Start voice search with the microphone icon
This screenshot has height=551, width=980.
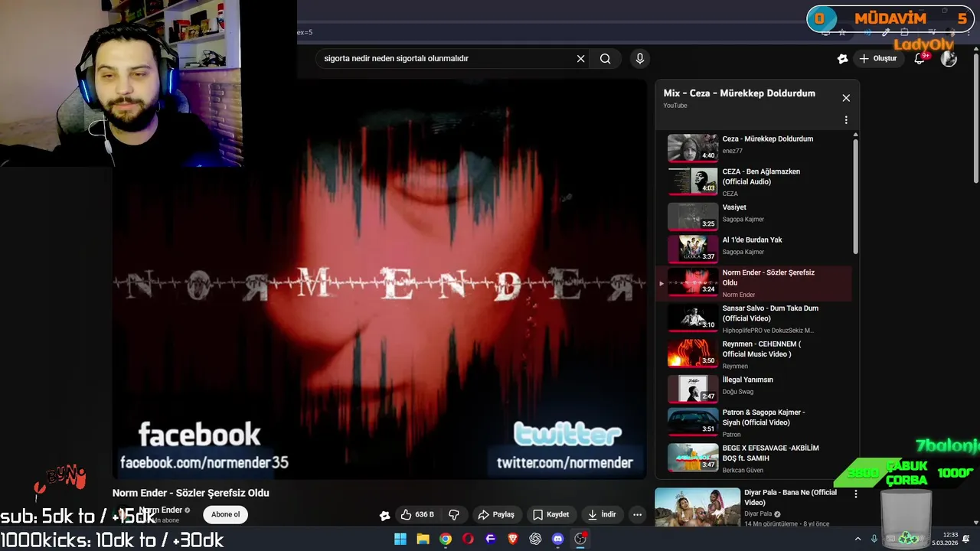(640, 58)
